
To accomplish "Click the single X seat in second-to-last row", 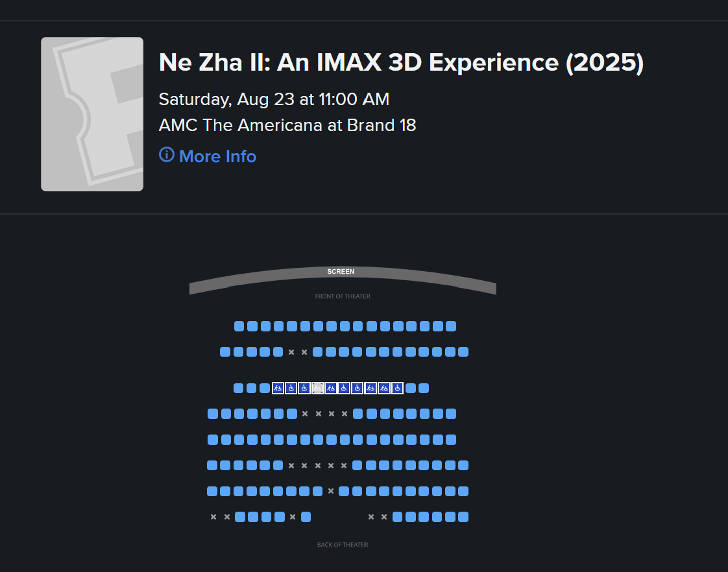I will pos(331,491).
